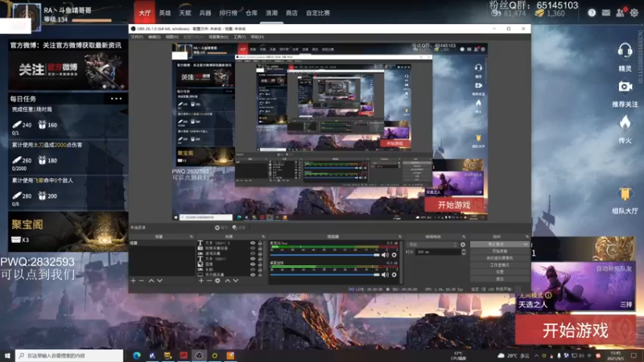
Task: Open the 工具(T) menu in OBS
Action: [239, 37]
